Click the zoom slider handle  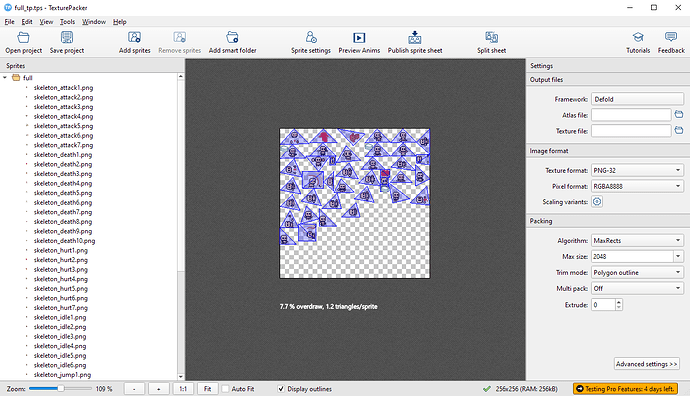point(61,389)
